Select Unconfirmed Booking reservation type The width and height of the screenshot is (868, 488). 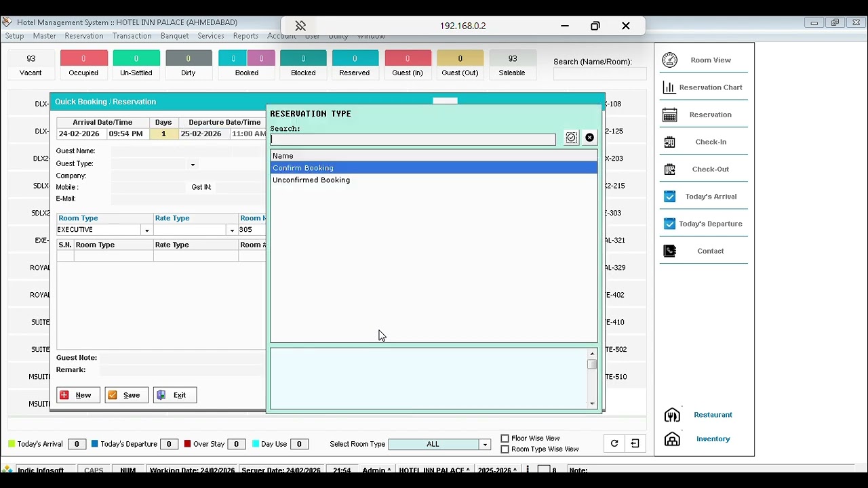[434, 180]
